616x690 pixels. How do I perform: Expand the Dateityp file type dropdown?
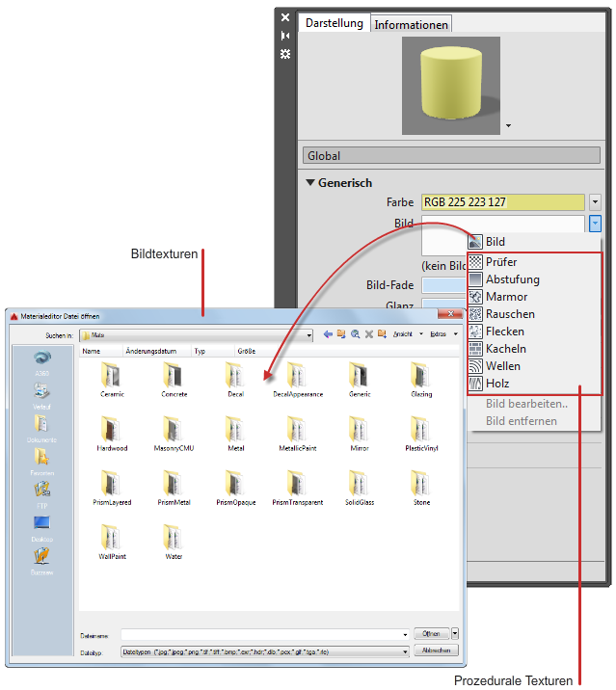(x=405, y=651)
